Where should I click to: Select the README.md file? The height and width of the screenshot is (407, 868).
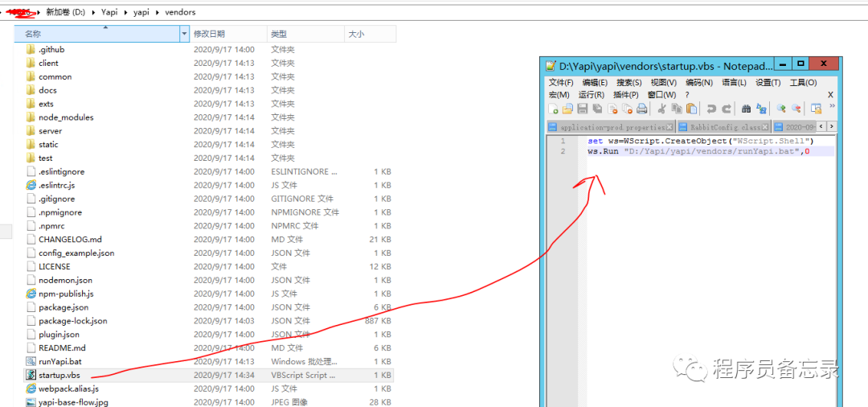pyautogui.click(x=56, y=347)
